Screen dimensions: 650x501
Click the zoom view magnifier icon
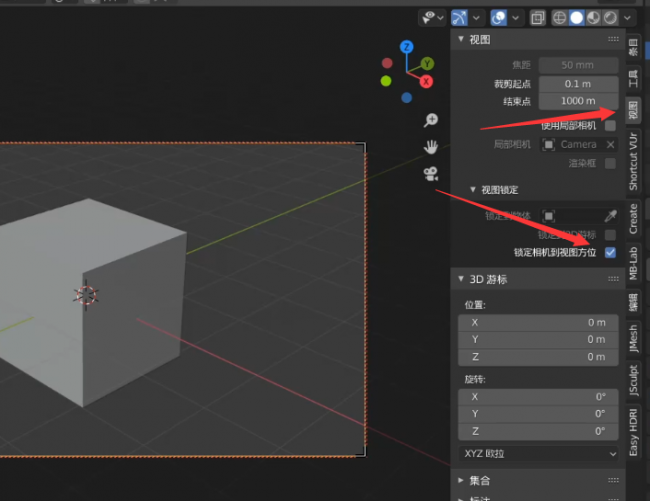(431, 120)
